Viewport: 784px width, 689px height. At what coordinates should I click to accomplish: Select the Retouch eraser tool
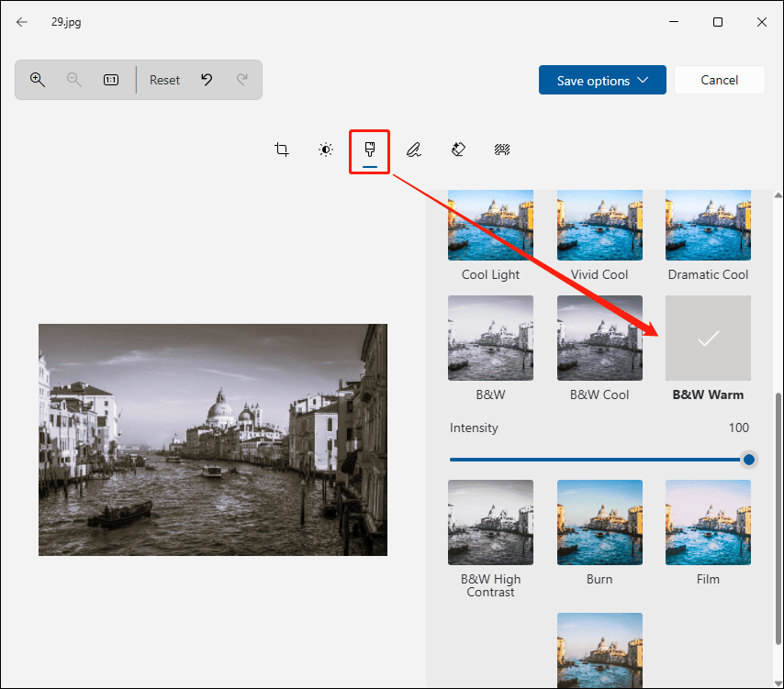(457, 150)
